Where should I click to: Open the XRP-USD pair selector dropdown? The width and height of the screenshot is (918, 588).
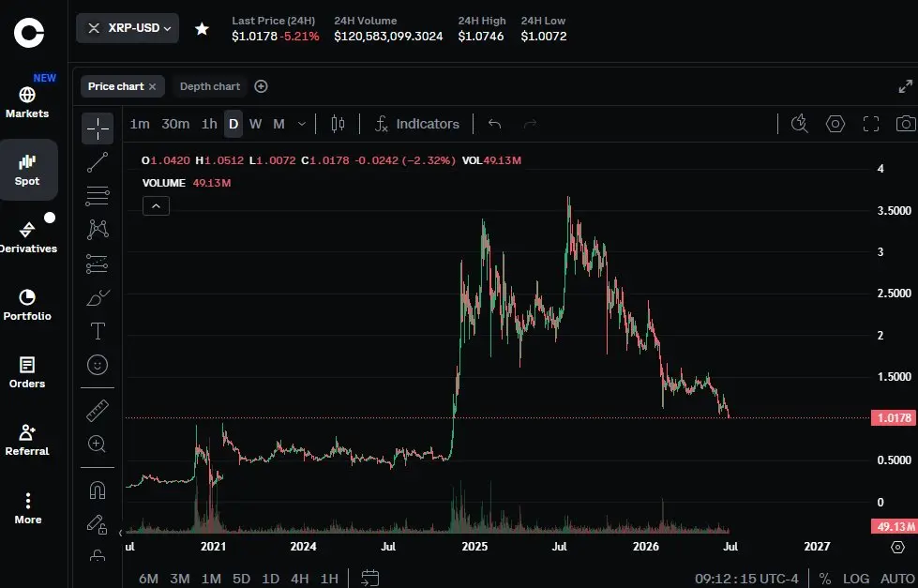click(128, 28)
